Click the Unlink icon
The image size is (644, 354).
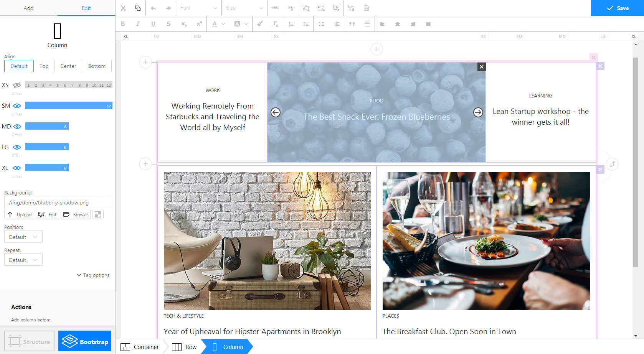pyautogui.click(x=291, y=8)
